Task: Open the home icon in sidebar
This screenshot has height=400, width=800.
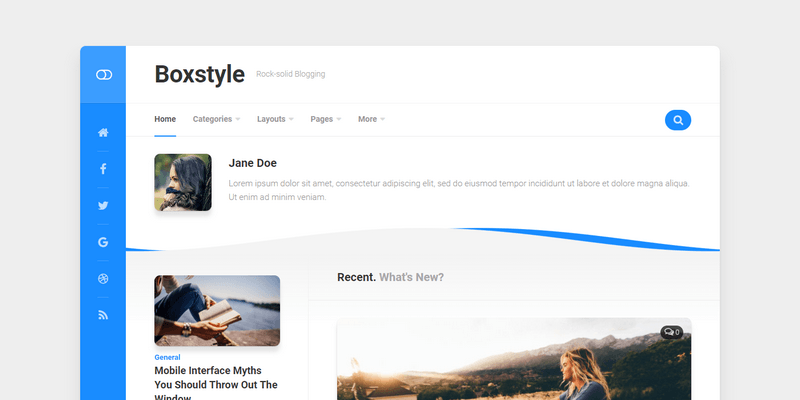Action: coord(103,132)
